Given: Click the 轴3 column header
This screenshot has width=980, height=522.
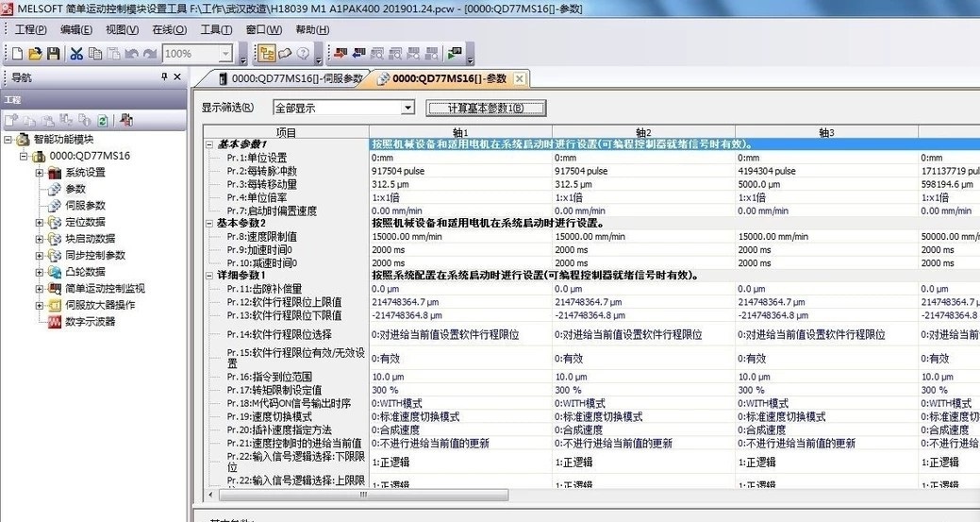Looking at the screenshot, I should coord(827,132).
